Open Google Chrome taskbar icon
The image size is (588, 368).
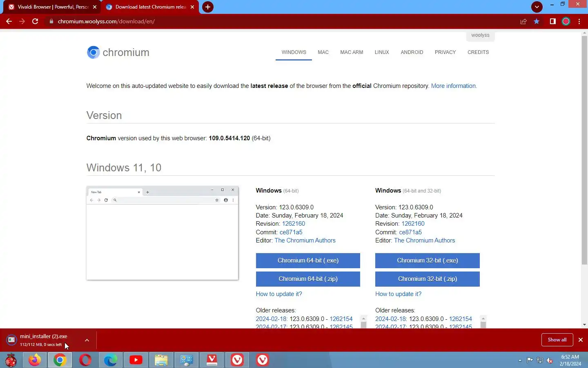pos(60,360)
